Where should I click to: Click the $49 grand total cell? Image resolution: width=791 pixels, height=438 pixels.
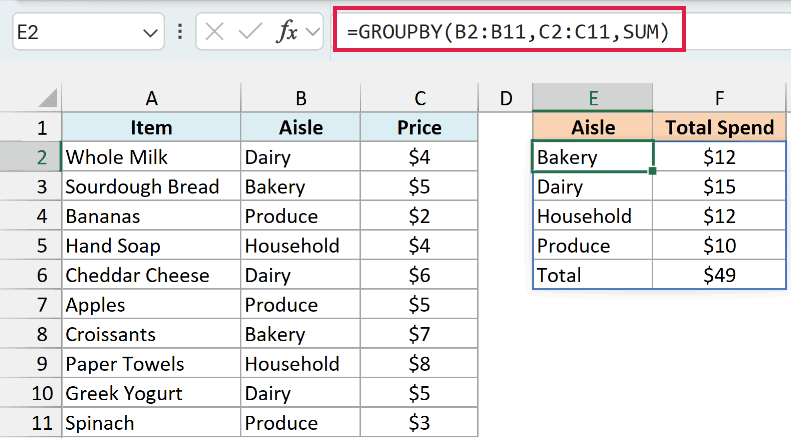[719, 275]
